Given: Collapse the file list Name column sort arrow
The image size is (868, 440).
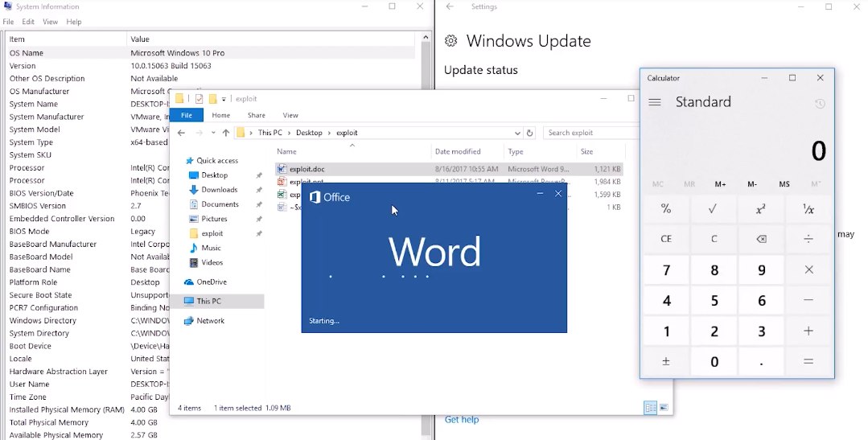Looking at the screenshot, I should click(352, 145).
